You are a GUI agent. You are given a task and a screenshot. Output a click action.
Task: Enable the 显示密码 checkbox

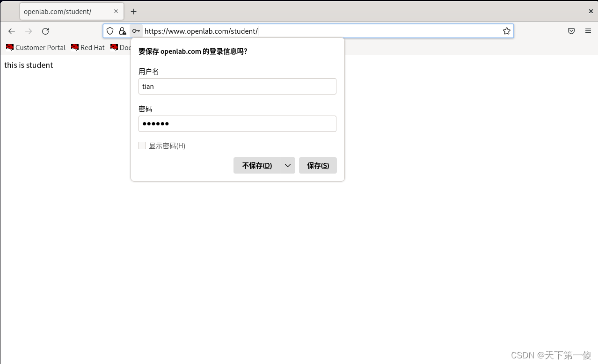(x=142, y=146)
